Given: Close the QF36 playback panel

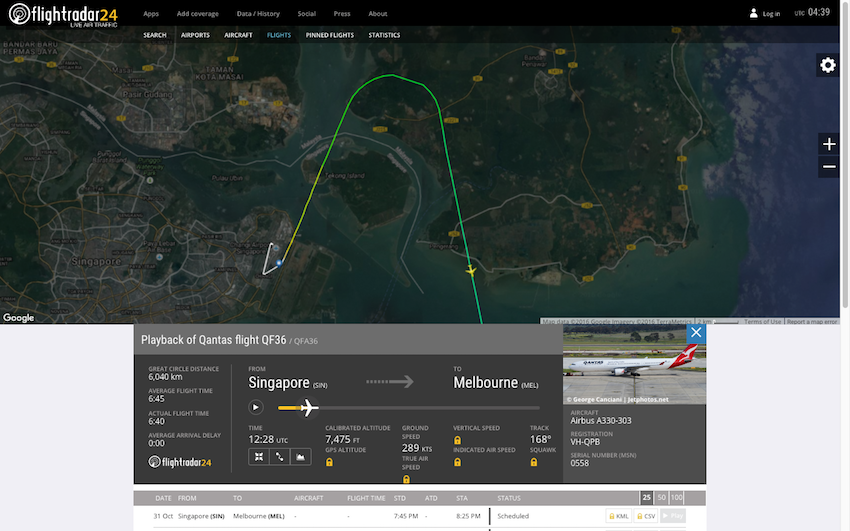Looking at the screenshot, I should [696, 333].
